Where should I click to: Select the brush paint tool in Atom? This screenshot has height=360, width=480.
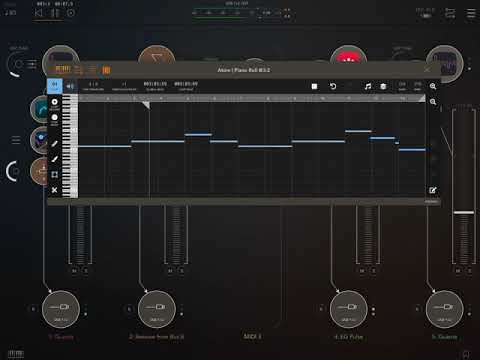[x=55, y=159]
